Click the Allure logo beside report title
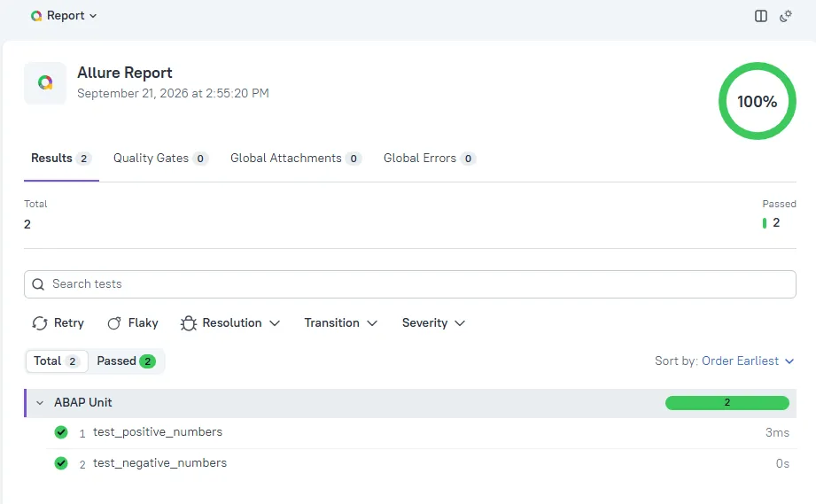The image size is (816, 504). pos(45,82)
